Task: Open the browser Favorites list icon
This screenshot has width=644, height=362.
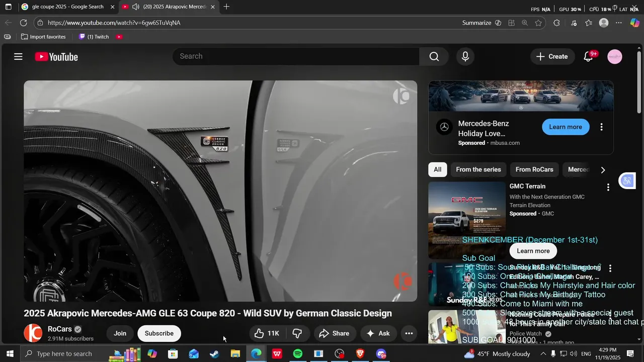Action: [589, 23]
